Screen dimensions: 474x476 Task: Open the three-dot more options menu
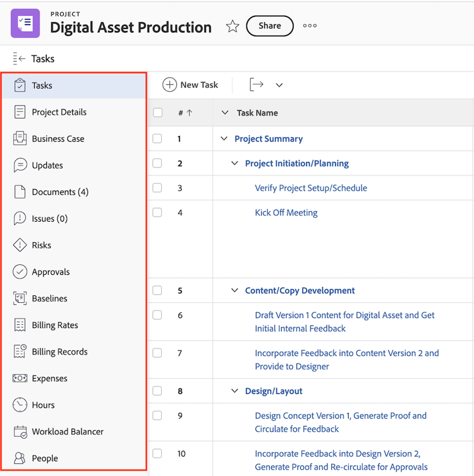[x=310, y=26]
